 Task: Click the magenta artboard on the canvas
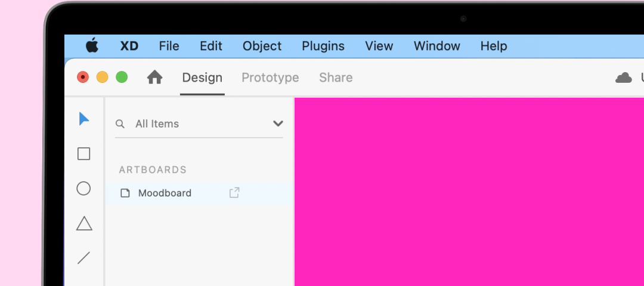pyautogui.click(x=469, y=191)
